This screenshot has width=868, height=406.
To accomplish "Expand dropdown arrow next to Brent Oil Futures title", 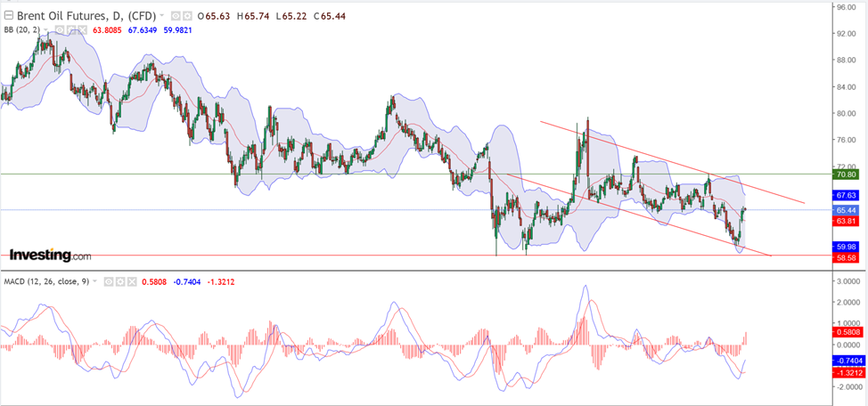I will tap(160, 16).
